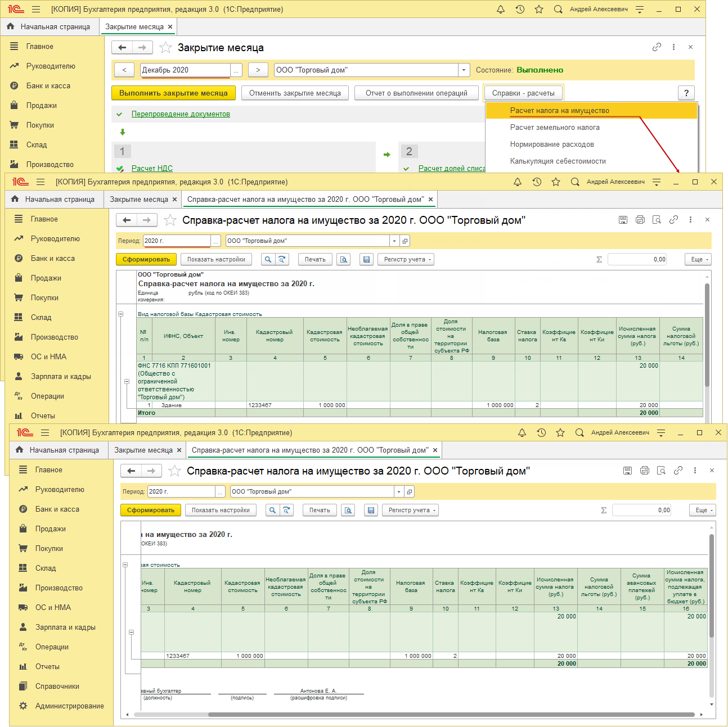728x727 pixels.
Task: Click period 2020 г. field in front window
Action: [181, 491]
